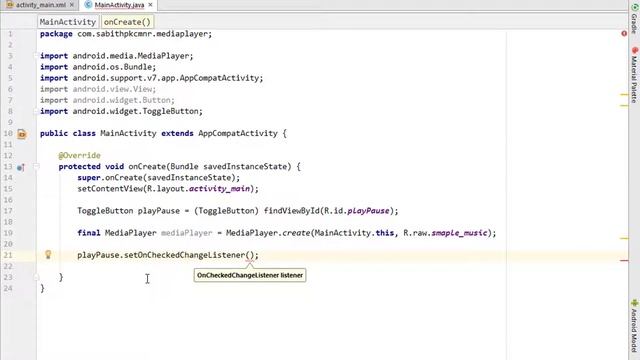640x360 pixels.
Task: Click the lower yellow warning mark for unused Button import
Action: 624,105
